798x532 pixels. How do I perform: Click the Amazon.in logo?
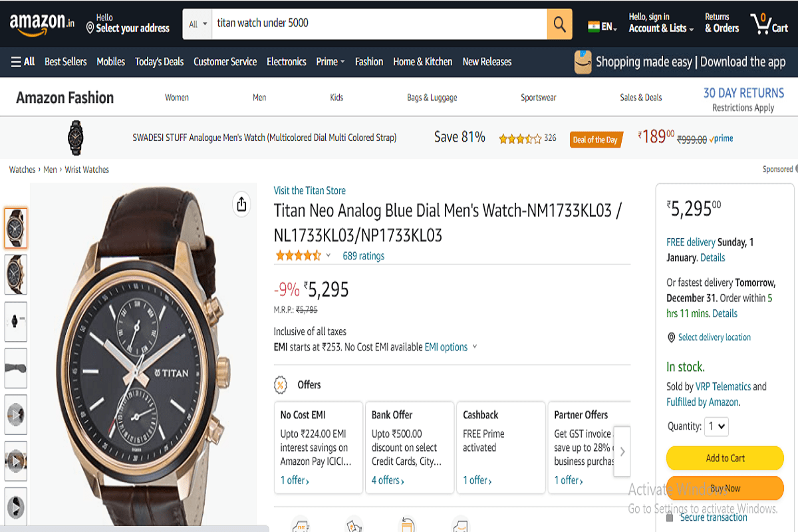click(41, 24)
